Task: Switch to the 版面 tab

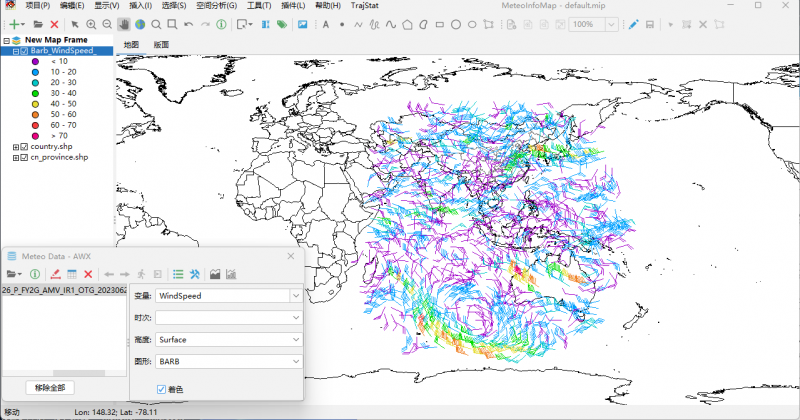Action: tap(161, 45)
